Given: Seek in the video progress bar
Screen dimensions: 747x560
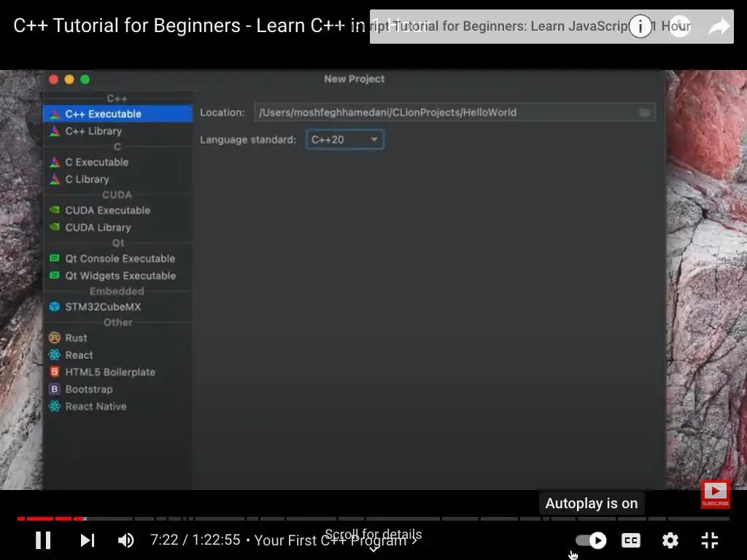Looking at the screenshot, I should tap(373, 518).
